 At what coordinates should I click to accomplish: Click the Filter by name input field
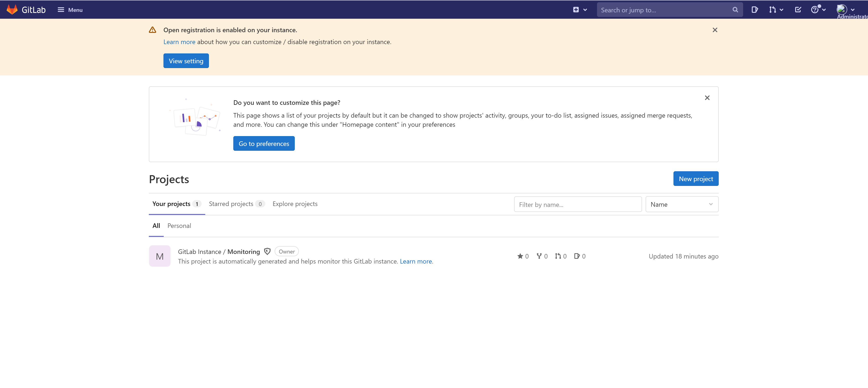point(578,204)
